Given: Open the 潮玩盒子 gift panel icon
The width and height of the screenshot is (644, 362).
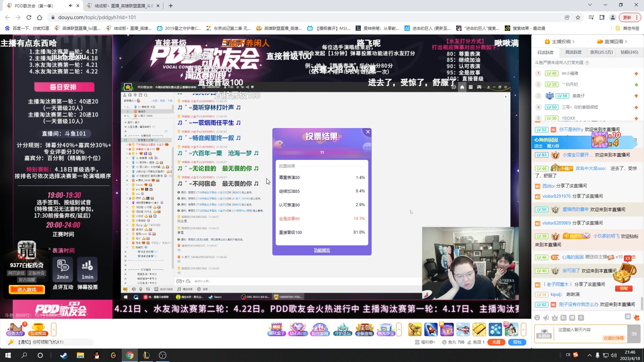Looking at the screenshot, I should (276, 329).
